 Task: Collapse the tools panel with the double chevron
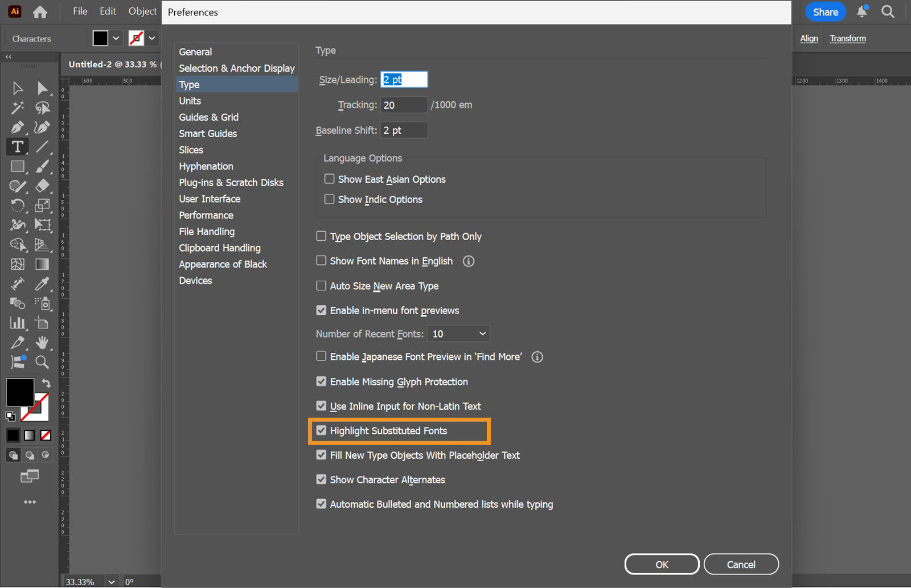(x=8, y=56)
